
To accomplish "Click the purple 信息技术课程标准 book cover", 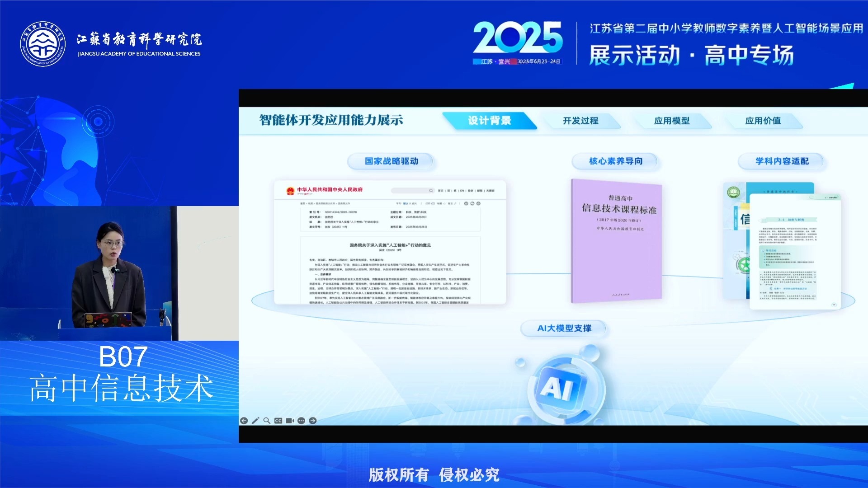I will (617, 241).
